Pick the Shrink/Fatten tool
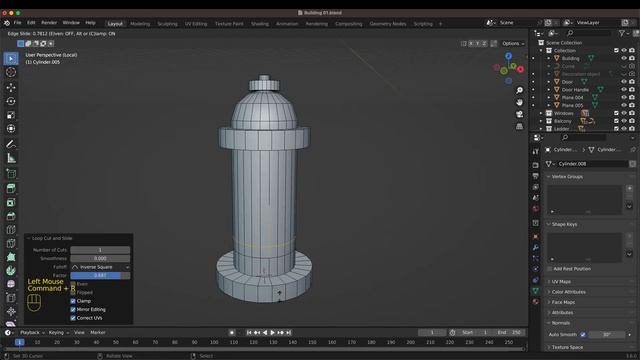Image resolution: width=640 pixels, height=360 pixels. [x=11, y=311]
